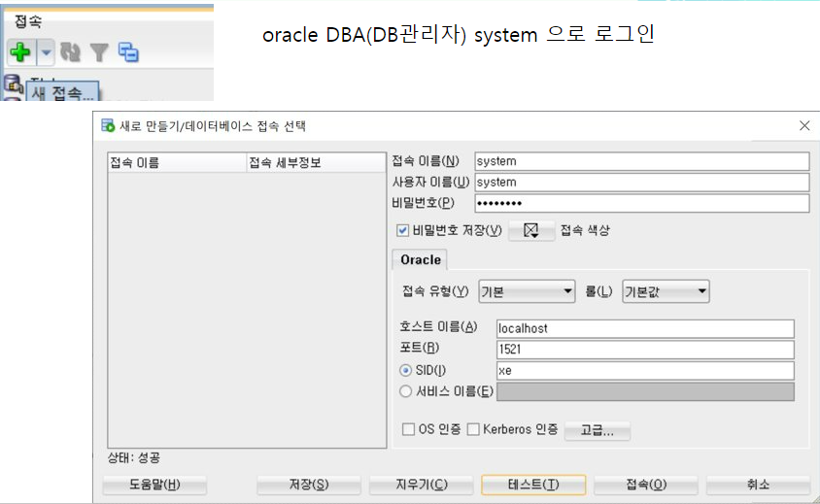The height and width of the screenshot is (504, 820).
Task: Click the empty connections list area
Action: pyautogui.click(x=247, y=310)
